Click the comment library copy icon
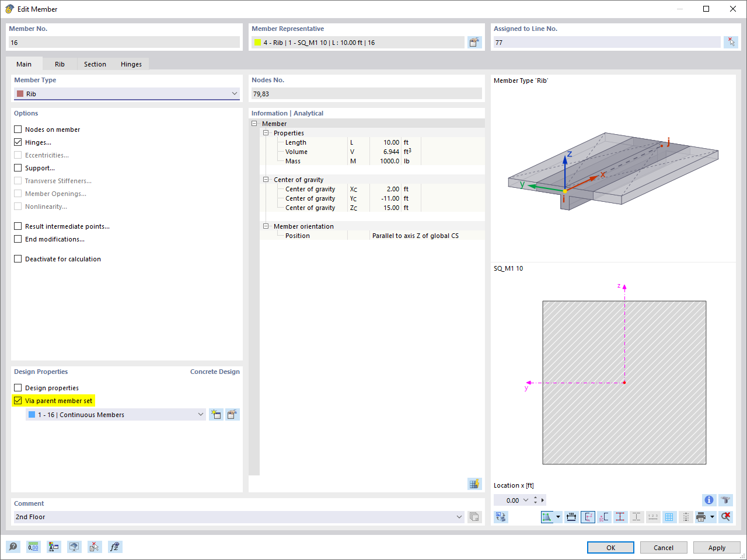 click(474, 517)
